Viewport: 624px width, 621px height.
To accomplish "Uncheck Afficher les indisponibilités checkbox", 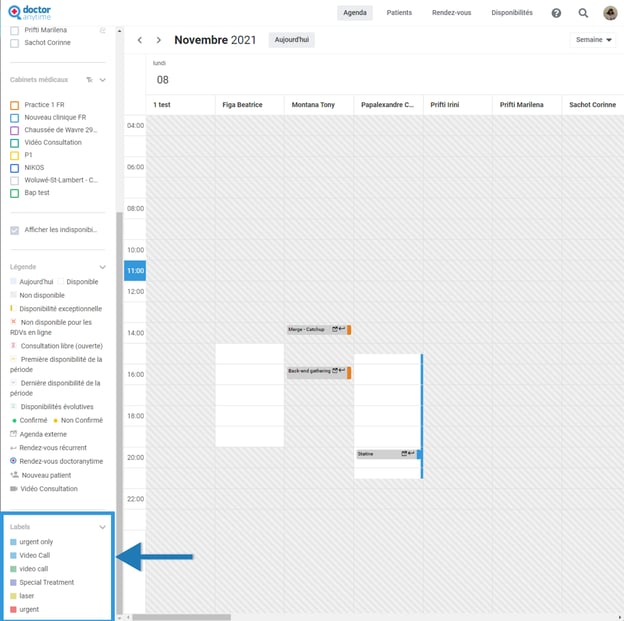I will click(x=14, y=230).
